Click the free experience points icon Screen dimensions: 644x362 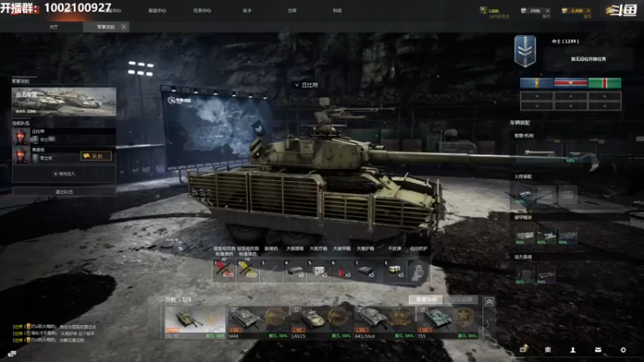click(484, 10)
